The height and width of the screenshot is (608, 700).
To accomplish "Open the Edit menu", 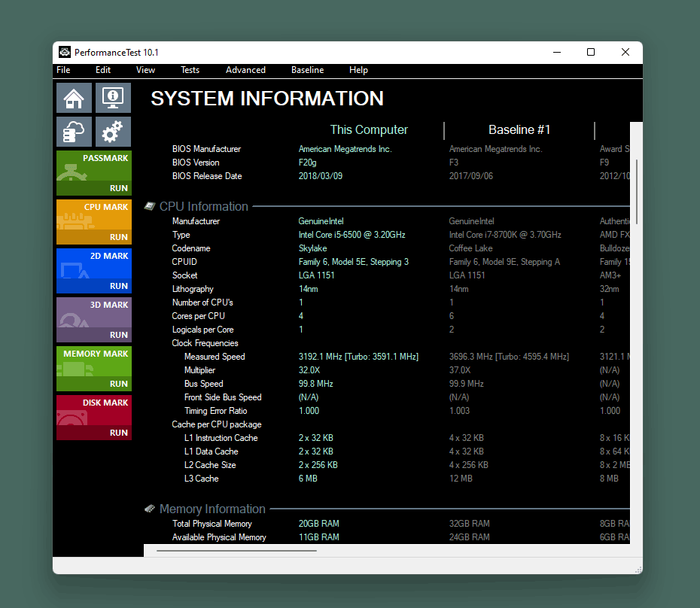I will click(103, 70).
